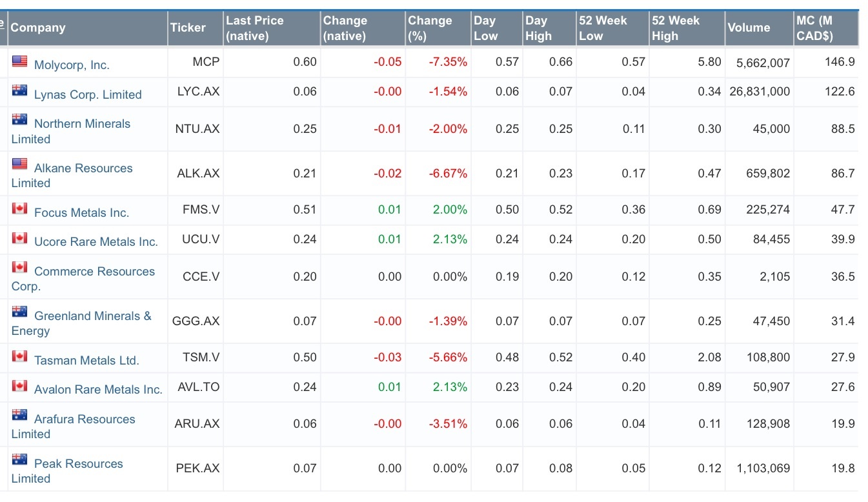Sort by the 52 Week High header
This screenshot has height=502, width=868.
click(675, 28)
